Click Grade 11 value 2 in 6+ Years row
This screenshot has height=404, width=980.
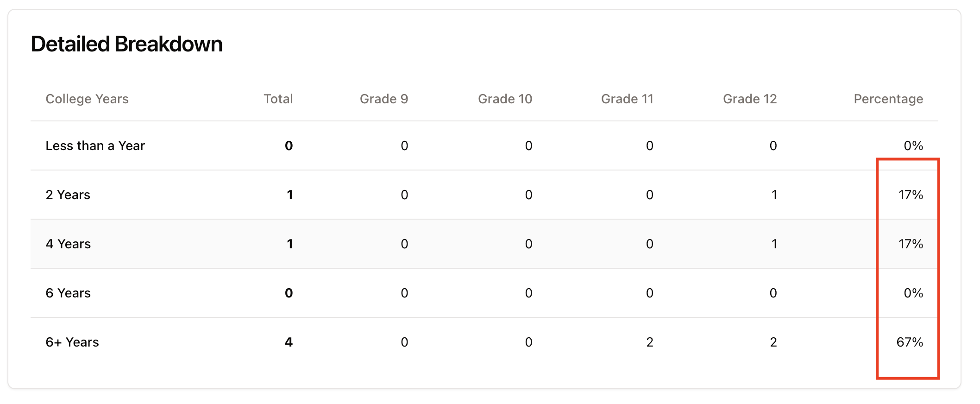(649, 342)
